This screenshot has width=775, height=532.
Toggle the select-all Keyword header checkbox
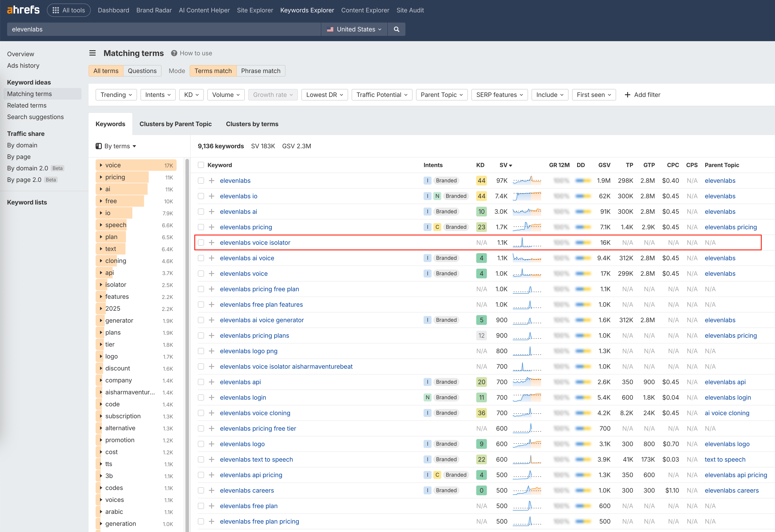tap(201, 165)
